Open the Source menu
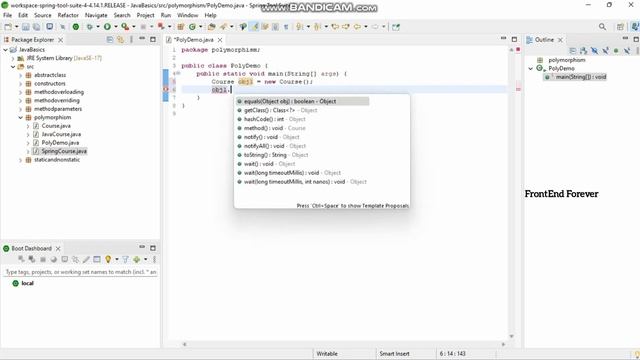 click(x=42, y=15)
